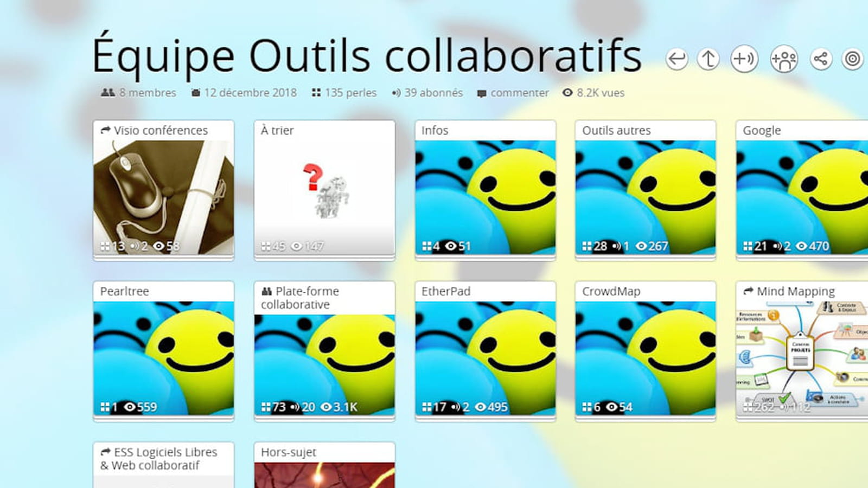
Task: Open the Pearltree collection
Action: click(164, 351)
